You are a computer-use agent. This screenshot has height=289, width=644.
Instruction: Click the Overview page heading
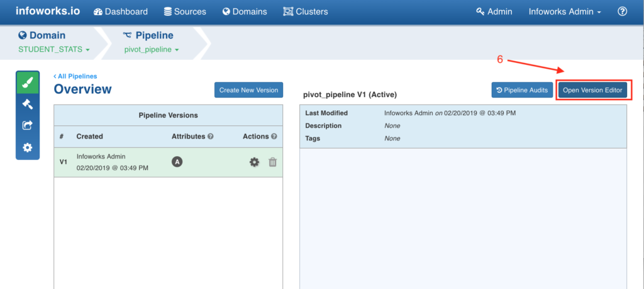click(x=82, y=89)
